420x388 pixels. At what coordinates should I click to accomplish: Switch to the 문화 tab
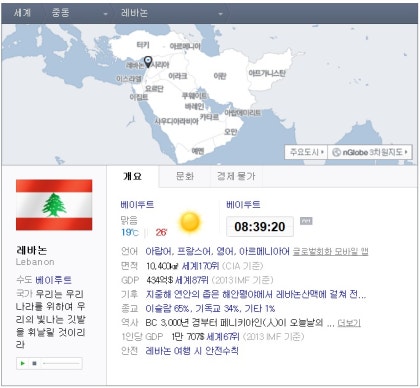(185, 176)
